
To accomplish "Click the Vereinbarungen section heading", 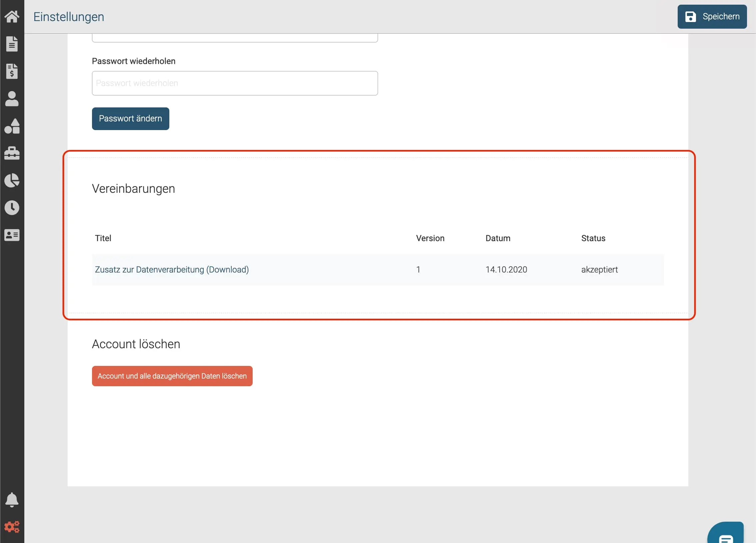I will [134, 189].
